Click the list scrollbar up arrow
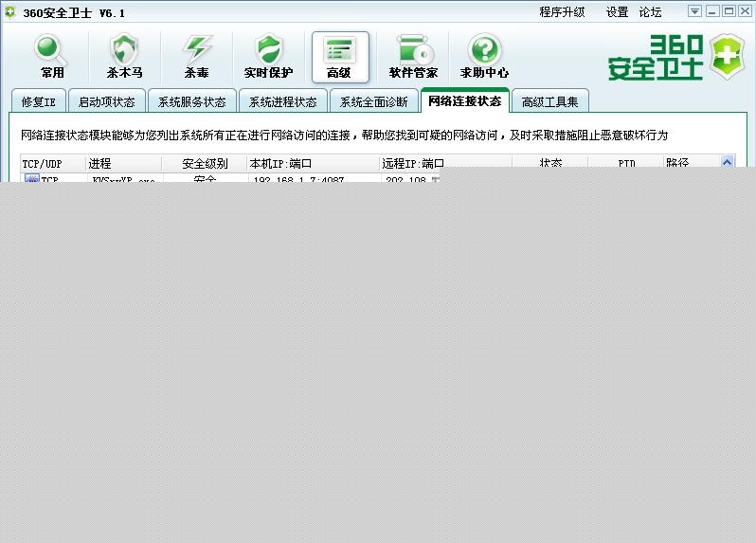756x543 pixels. point(727,162)
